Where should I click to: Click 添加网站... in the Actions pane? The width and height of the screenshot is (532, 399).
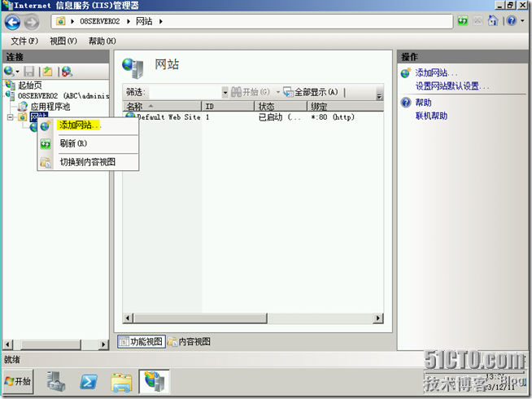(x=436, y=72)
